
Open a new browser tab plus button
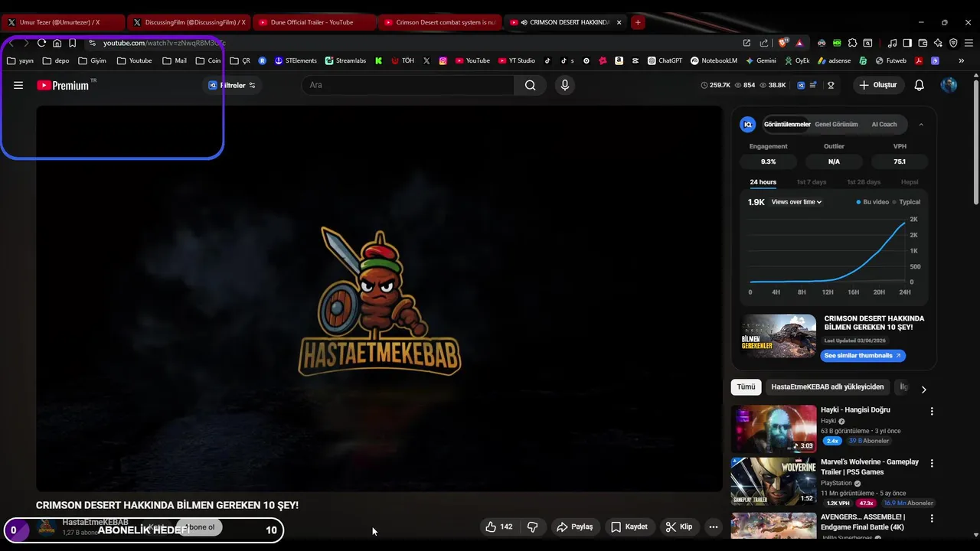pyautogui.click(x=638, y=22)
